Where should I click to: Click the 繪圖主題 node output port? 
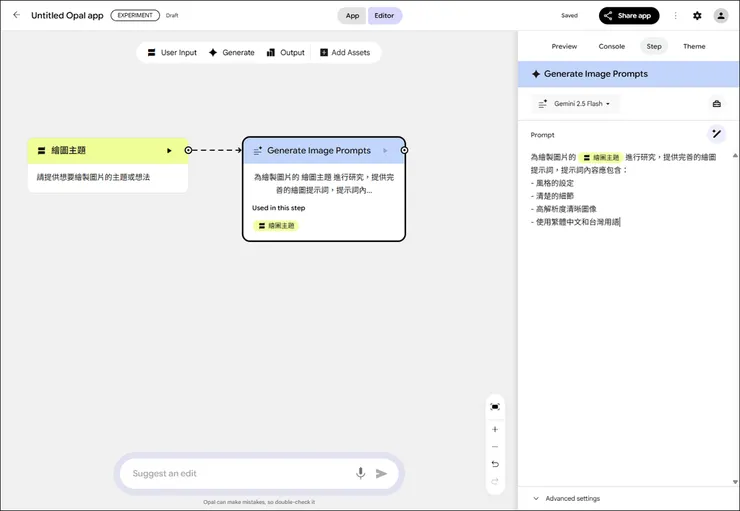click(188, 150)
